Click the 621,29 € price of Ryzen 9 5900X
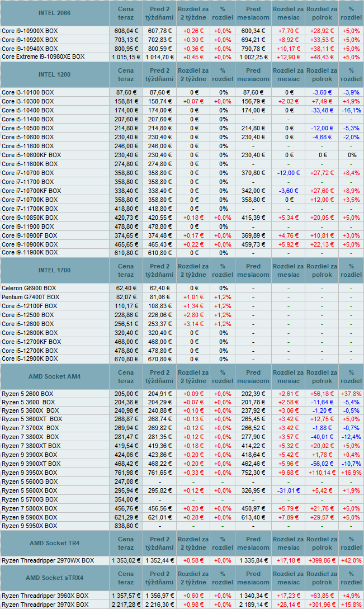Image resolution: width=364 pixels, height=609 pixels. pyautogui.click(x=126, y=517)
